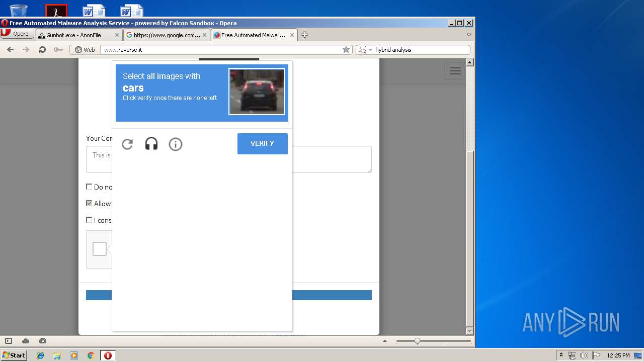This screenshot has height=362, width=644.
Task: Go forward to next page
Action: pos(26,50)
